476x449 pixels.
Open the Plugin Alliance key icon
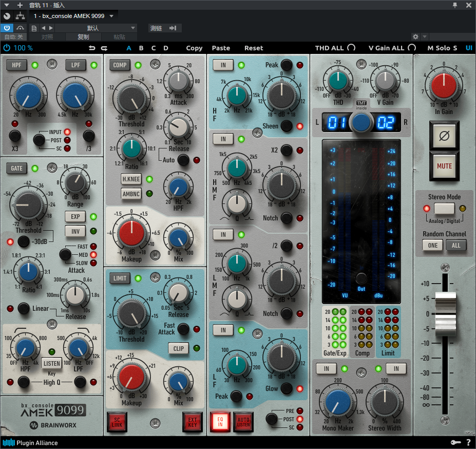pyautogui.click(x=455, y=443)
